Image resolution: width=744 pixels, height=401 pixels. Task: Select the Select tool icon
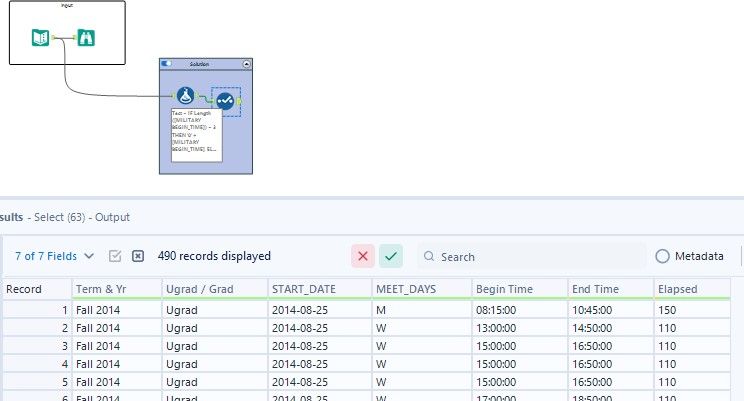[x=225, y=101]
